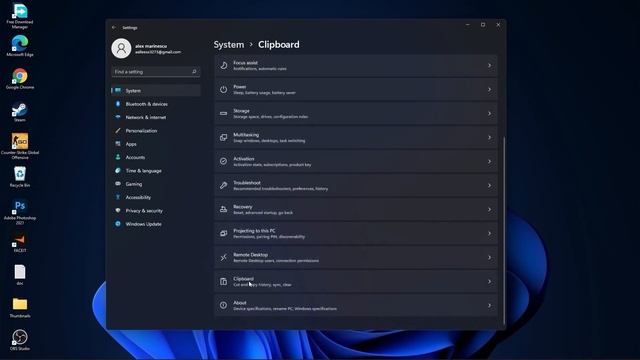Click the Focus assist moon icon
Screen dimensions: 640x360
click(x=223, y=65)
